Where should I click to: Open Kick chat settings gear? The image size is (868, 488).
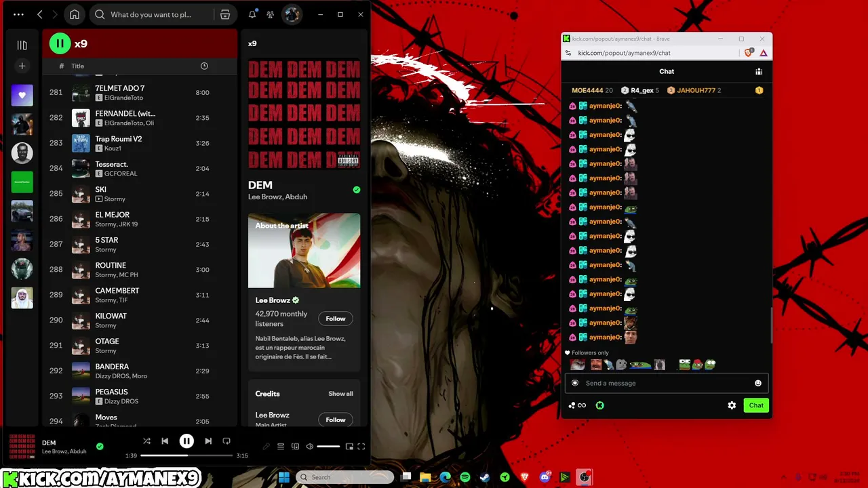[x=732, y=405]
